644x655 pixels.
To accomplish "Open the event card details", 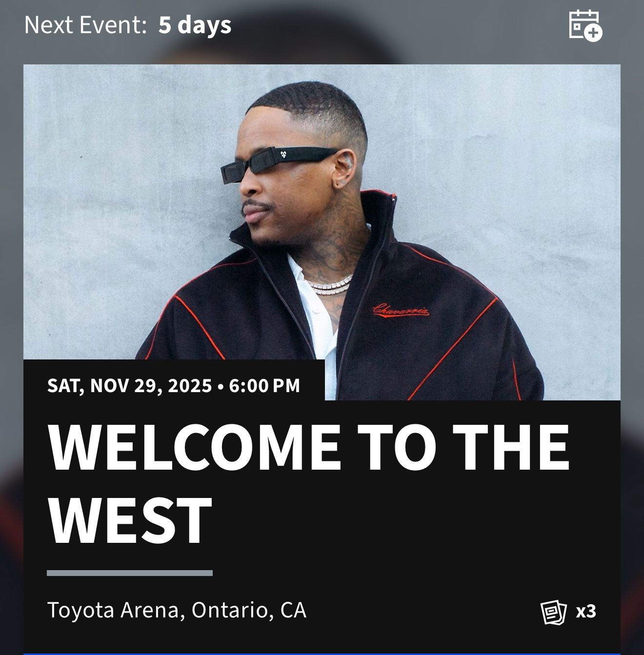I will pyautogui.click(x=322, y=341).
